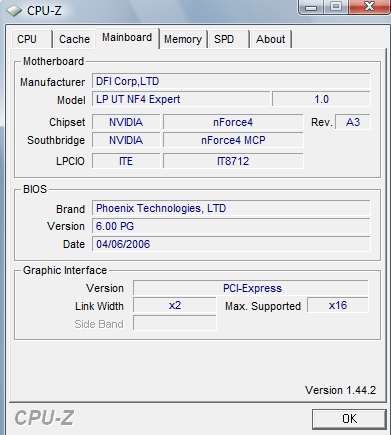The width and height of the screenshot is (391, 435).
Task: Click the Manufacturer field DFI Corp,LTD
Action: click(x=231, y=81)
